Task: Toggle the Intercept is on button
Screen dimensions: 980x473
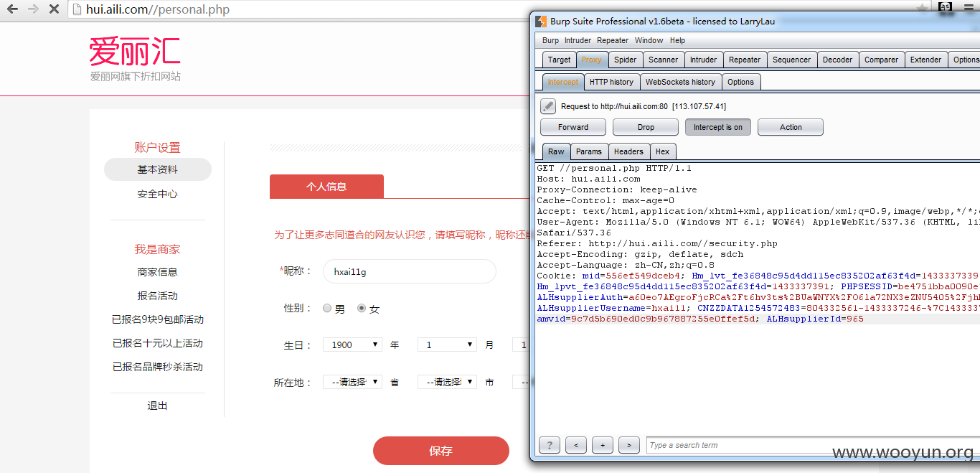Action: tap(718, 127)
